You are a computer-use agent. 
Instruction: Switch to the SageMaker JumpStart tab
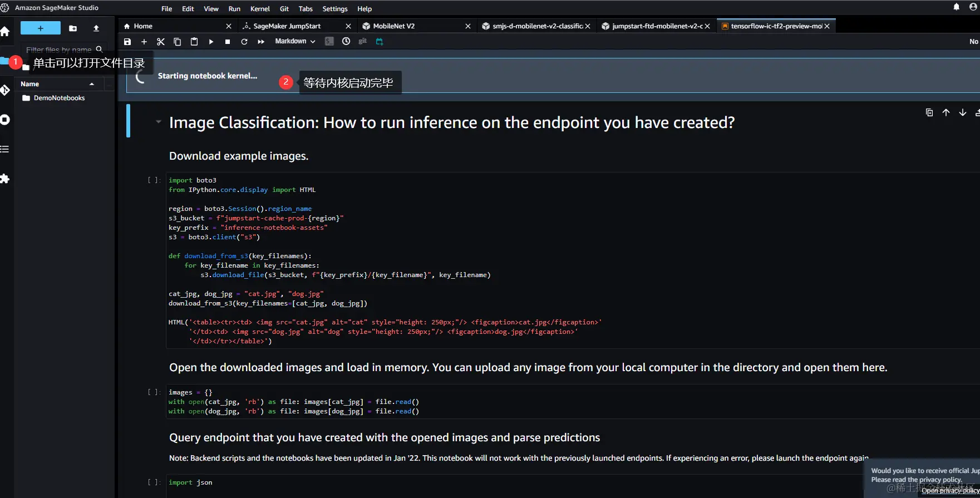pyautogui.click(x=287, y=26)
